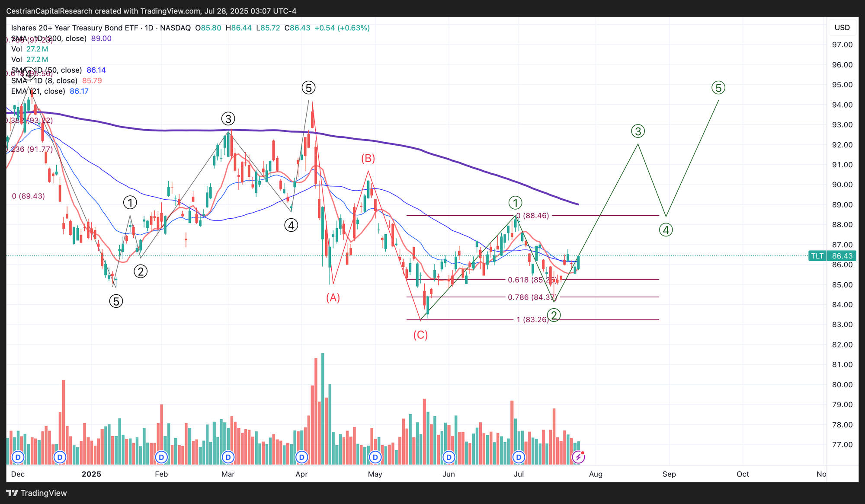Click the purple lightning event icon

click(578, 457)
